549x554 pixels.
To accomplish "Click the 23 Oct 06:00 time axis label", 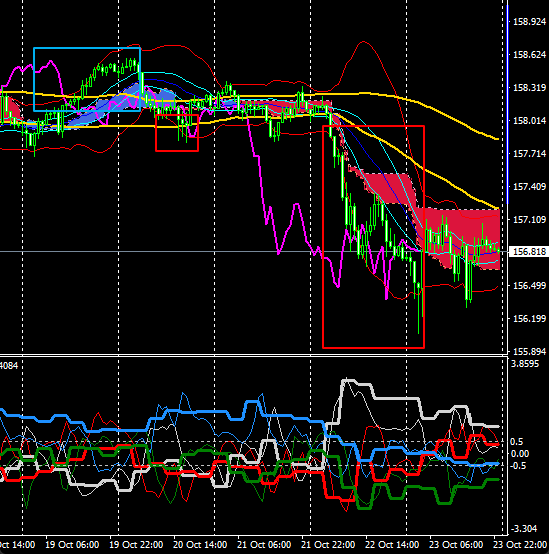I will click(456, 545).
